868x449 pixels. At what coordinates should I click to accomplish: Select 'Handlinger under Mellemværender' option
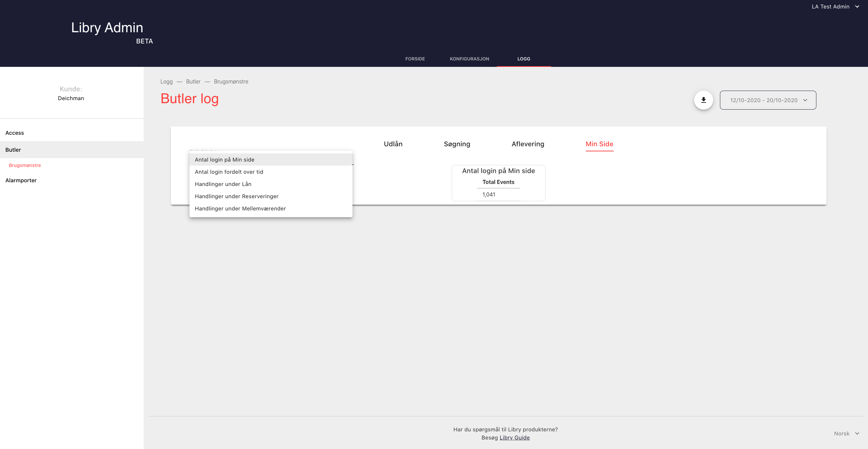[240, 208]
